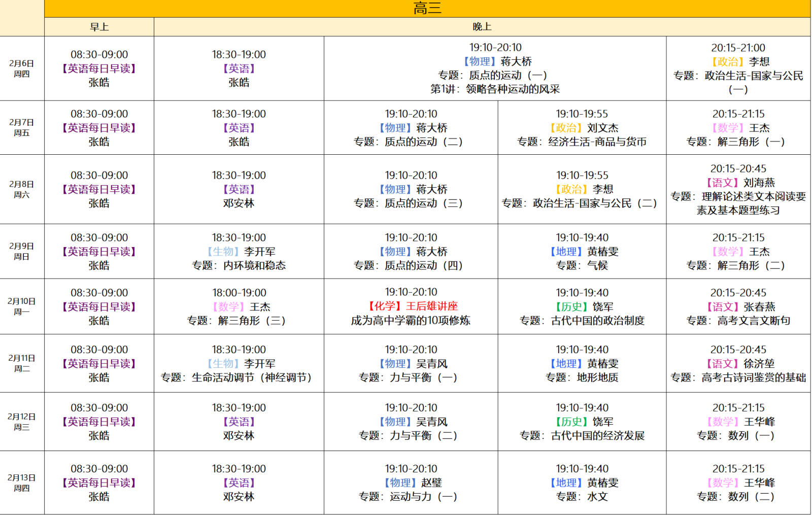Click the 高三 grade header banner
812x515 pixels.
coord(427,9)
